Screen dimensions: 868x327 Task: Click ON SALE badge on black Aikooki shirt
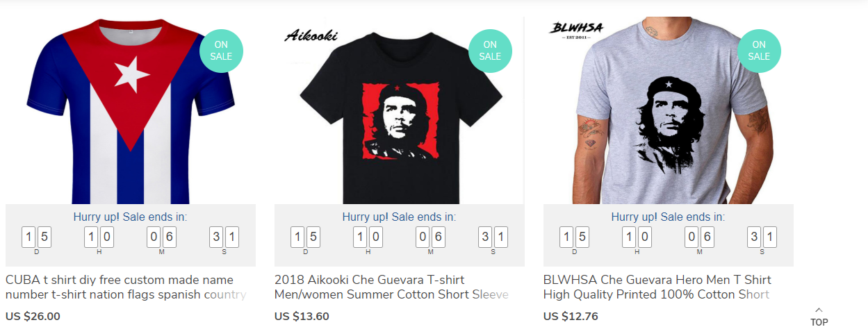(x=490, y=51)
